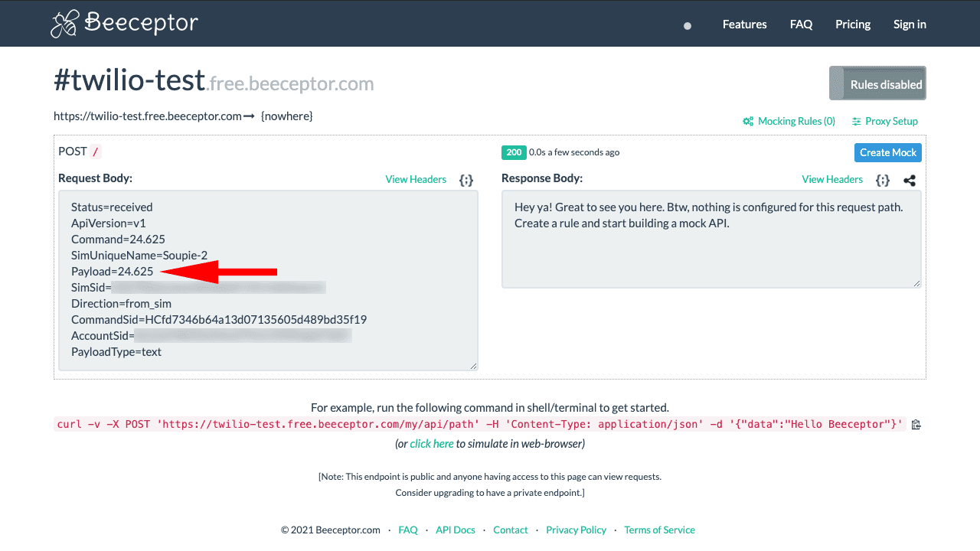Click the response body JSON format icon
Viewport: 980px width, 551px height.
883,180
